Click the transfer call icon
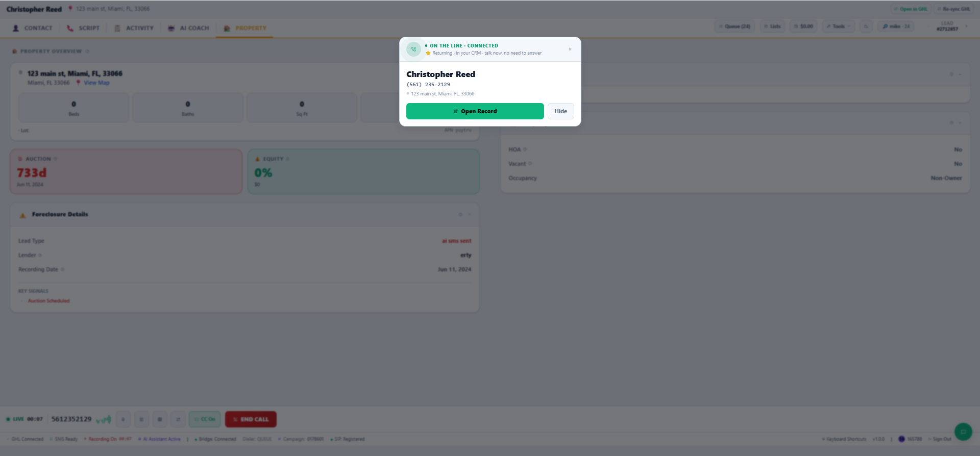The height and width of the screenshot is (456, 980). coord(178,419)
